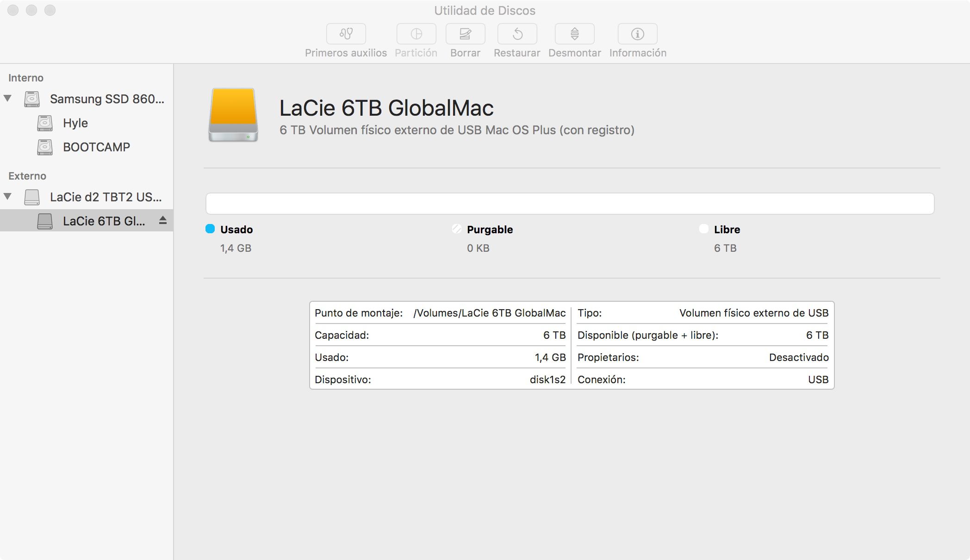Viewport: 970px width, 560px height.
Task: Click the Libre legend label
Action: point(727,230)
